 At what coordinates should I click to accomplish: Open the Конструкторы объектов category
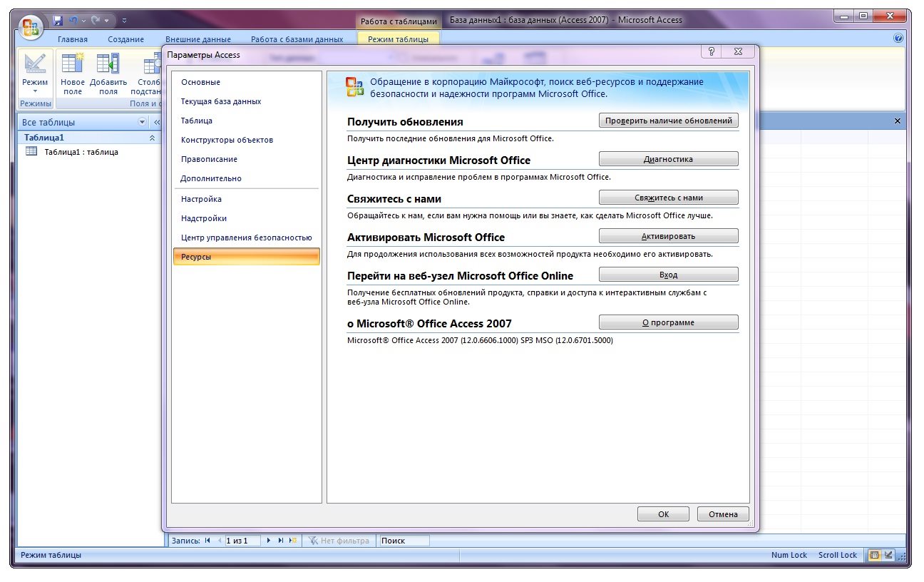[x=246, y=140]
